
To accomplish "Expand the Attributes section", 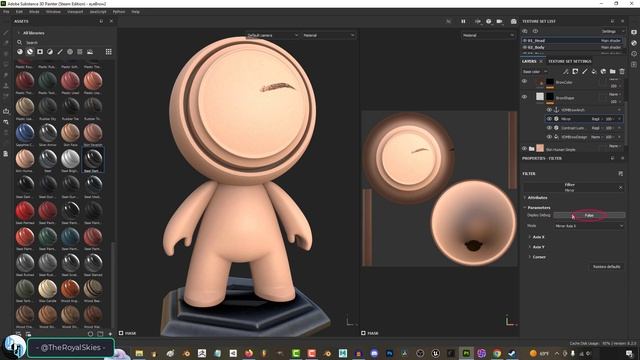I will pyautogui.click(x=537, y=198).
